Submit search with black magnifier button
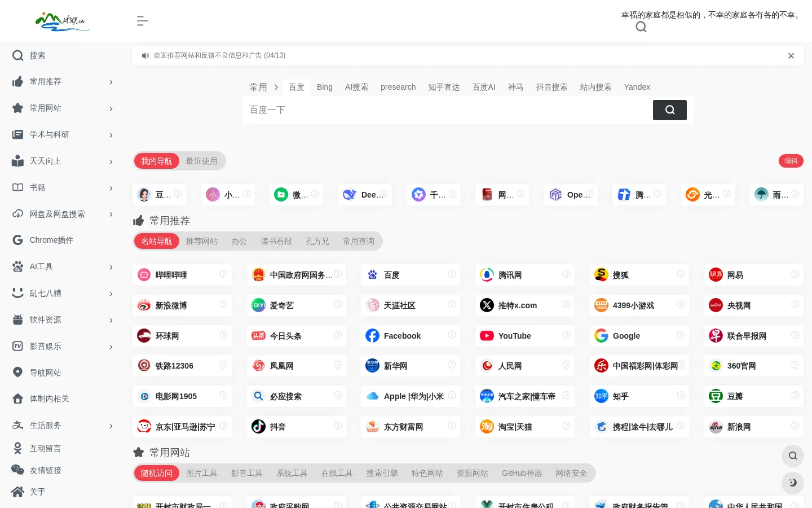The image size is (812, 508). tap(670, 110)
